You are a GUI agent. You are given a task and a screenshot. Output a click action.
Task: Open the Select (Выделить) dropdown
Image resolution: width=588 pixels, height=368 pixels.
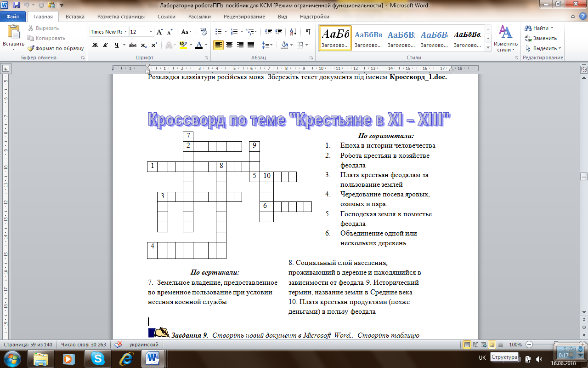pyautogui.click(x=543, y=48)
